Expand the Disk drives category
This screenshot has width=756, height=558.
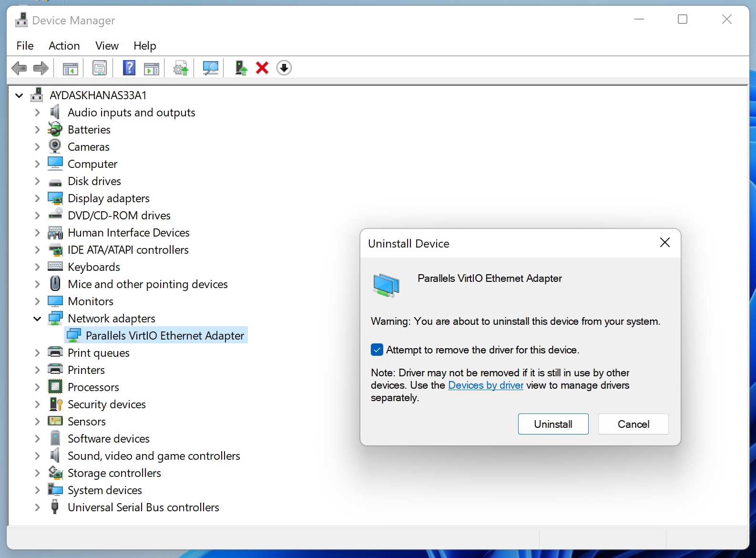point(37,181)
